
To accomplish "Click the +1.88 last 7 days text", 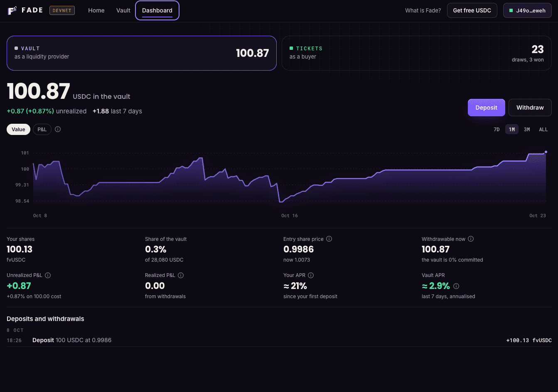I will click(x=117, y=111).
